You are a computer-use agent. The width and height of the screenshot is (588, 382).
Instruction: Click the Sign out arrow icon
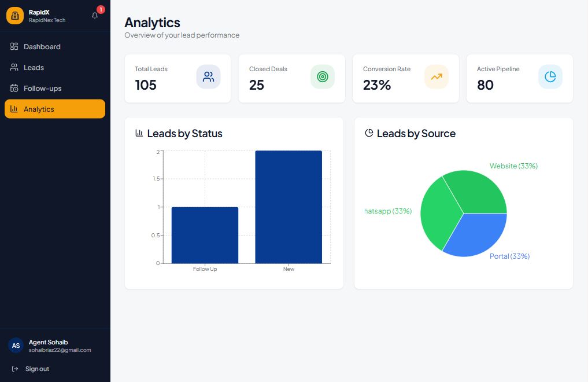13,369
